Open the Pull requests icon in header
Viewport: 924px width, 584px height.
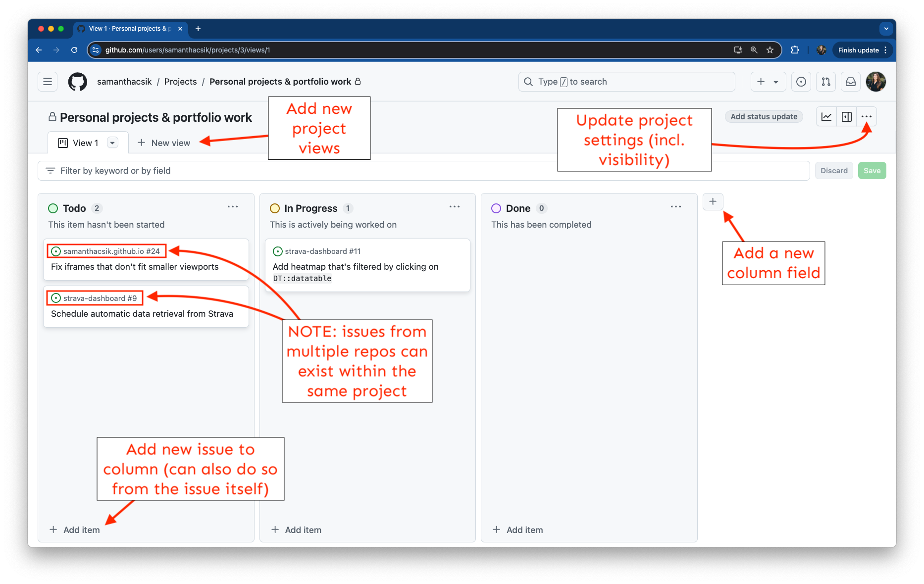pyautogui.click(x=826, y=82)
